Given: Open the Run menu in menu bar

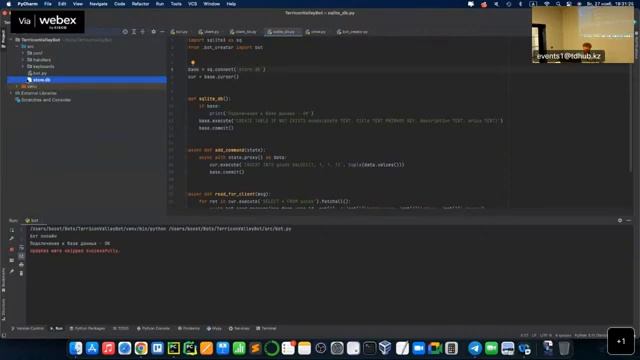Looking at the screenshot, I should 160,4.
